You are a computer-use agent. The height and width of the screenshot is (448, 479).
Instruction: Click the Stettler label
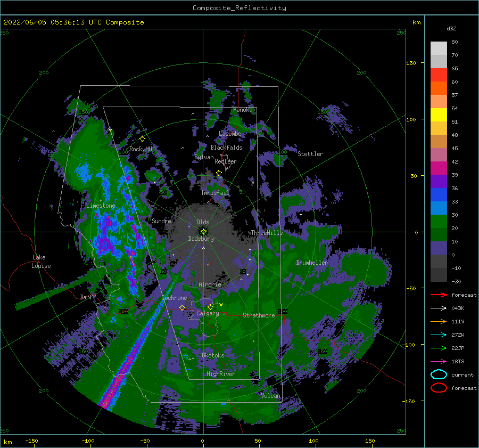[310, 154]
